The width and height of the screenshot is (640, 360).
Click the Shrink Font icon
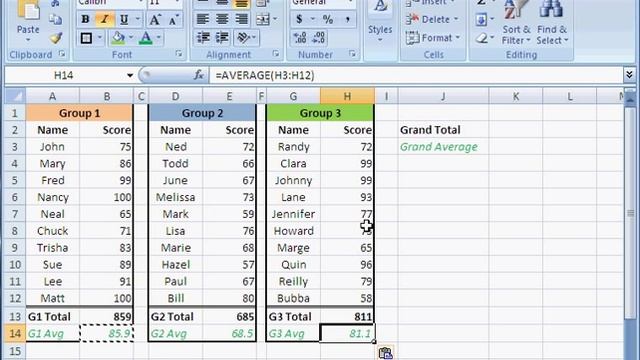click(x=173, y=19)
